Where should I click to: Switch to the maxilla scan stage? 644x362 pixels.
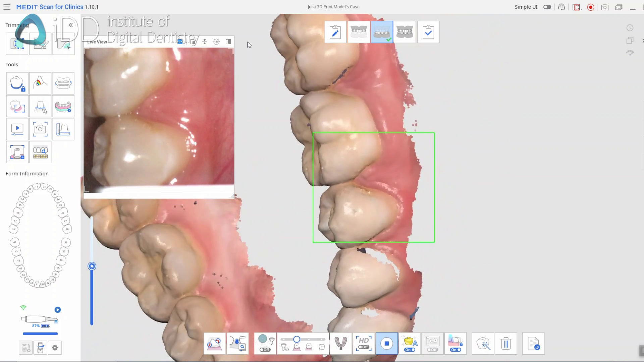pyautogui.click(x=359, y=32)
